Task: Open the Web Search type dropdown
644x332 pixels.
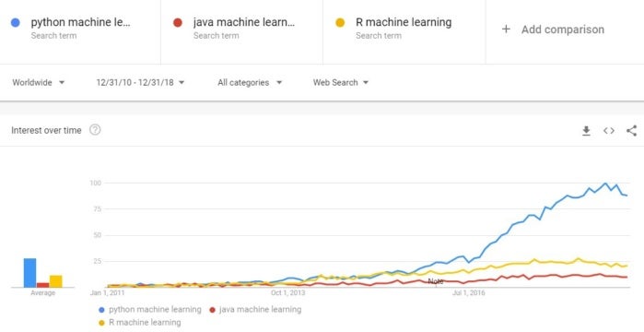Action: 341,83
